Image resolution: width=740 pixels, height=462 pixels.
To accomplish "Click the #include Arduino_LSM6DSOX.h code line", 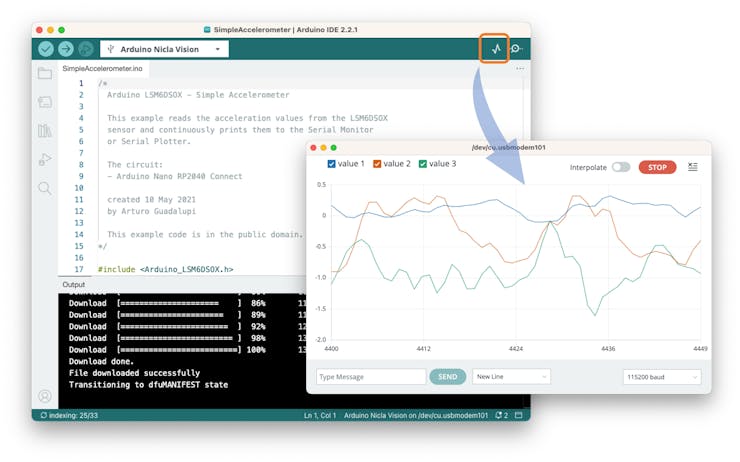I will tap(166, 269).
